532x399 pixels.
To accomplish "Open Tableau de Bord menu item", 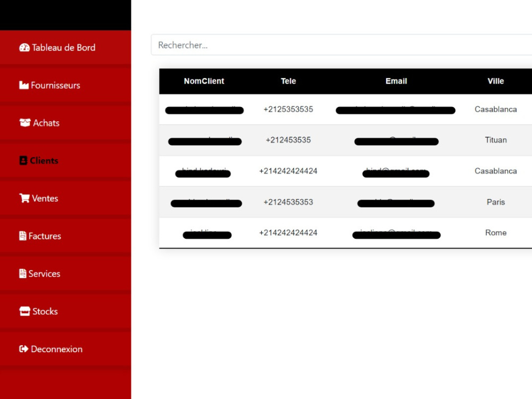I will [x=65, y=47].
